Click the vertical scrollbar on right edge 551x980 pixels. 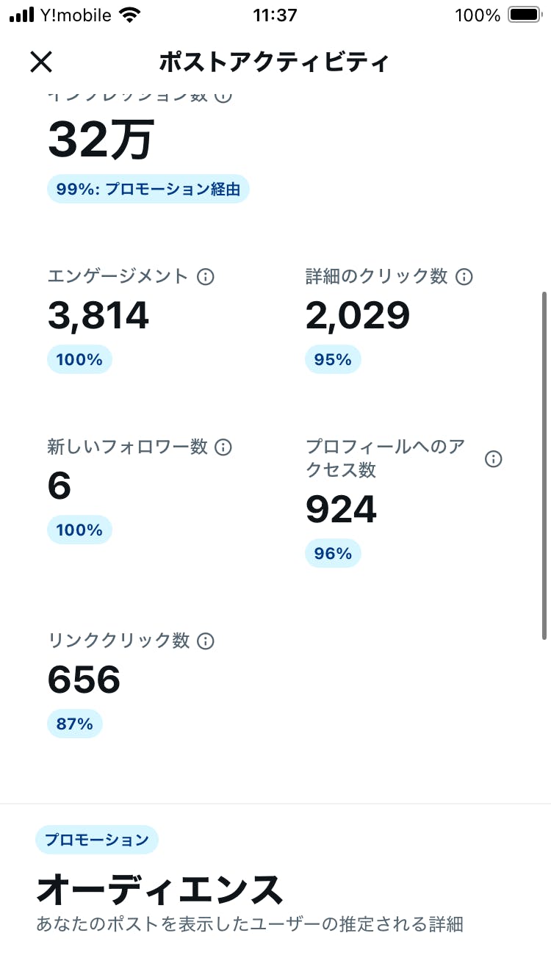click(x=544, y=465)
